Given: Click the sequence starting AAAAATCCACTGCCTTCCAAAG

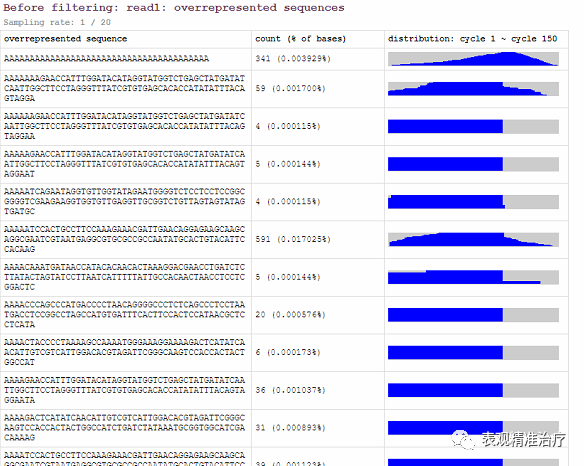Looking at the screenshot, I should pyautogui.click(x=124, y=239).
